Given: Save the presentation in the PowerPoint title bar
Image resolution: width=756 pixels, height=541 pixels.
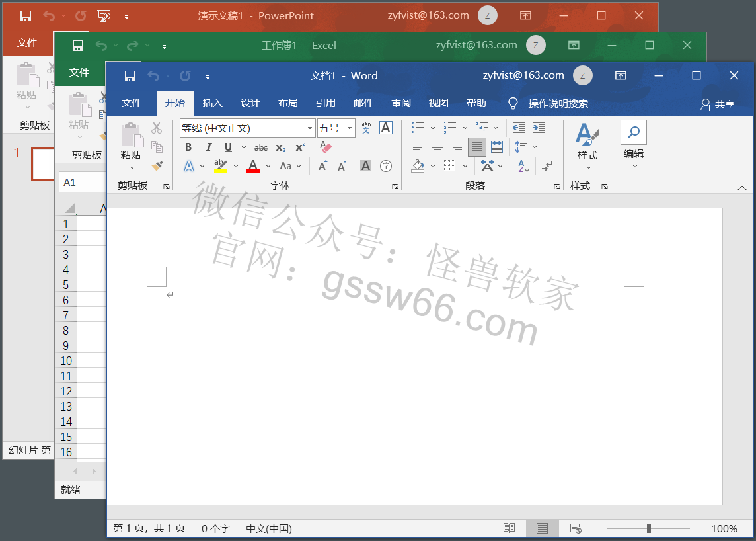Looking at the screenshot, I should (x=26, y=16).
